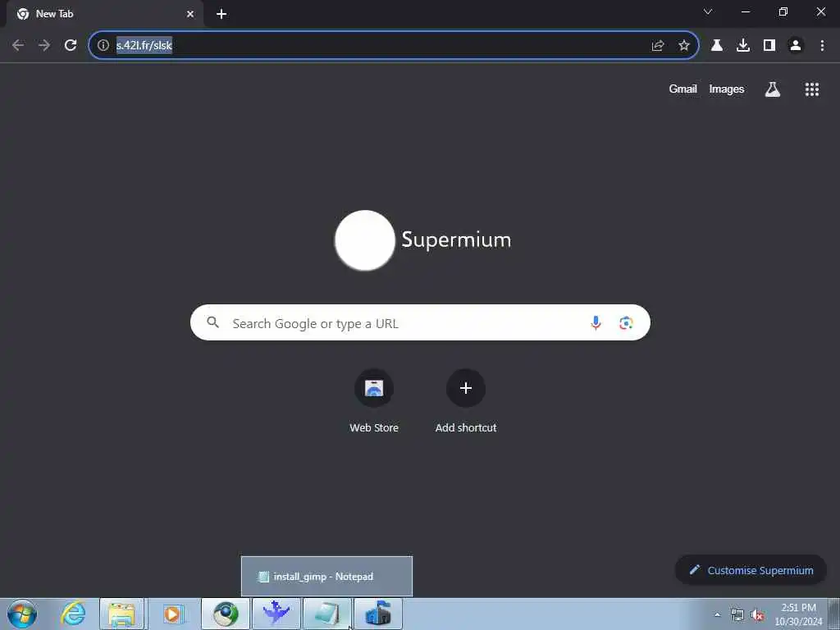
Task: Restore down the Supermium window
Action: (x=783, y=11)
